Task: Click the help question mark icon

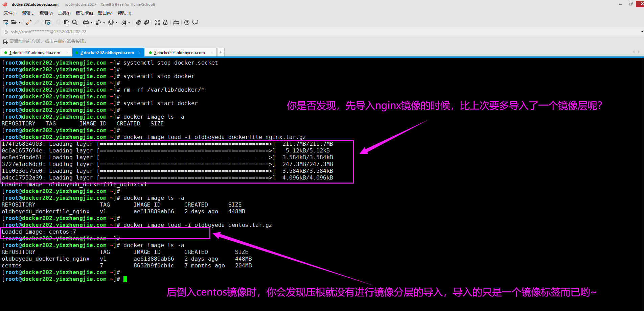Action: (187, 22)
